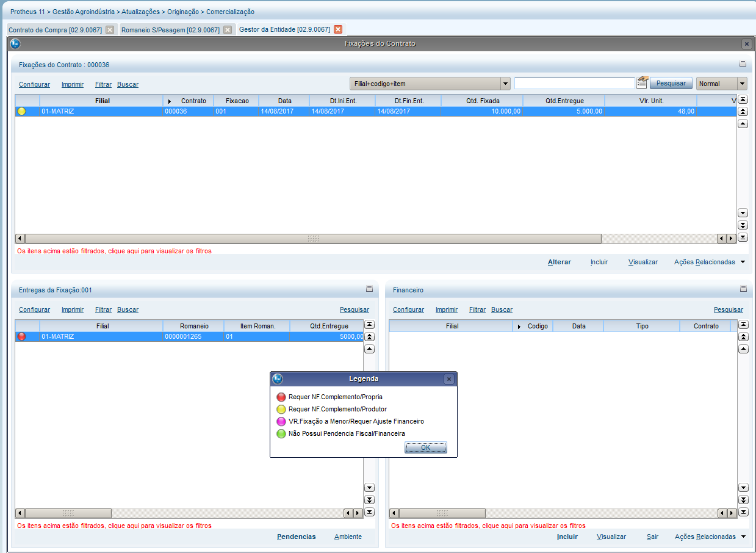Click Alterar in Fixações panel

point(560,262)
